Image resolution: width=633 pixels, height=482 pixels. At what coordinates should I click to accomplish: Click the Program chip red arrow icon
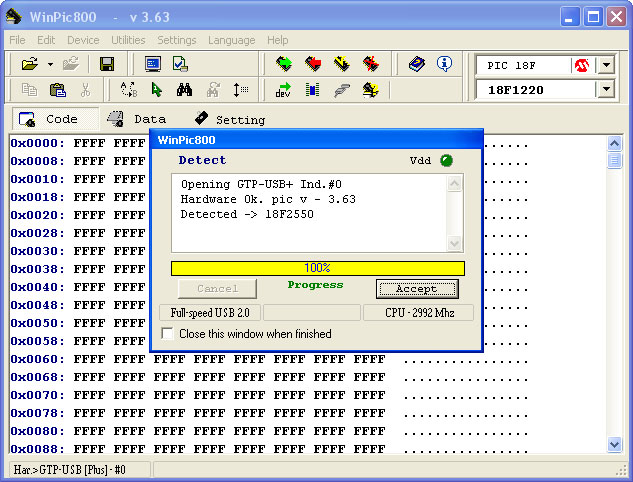(x=313, y=64)
